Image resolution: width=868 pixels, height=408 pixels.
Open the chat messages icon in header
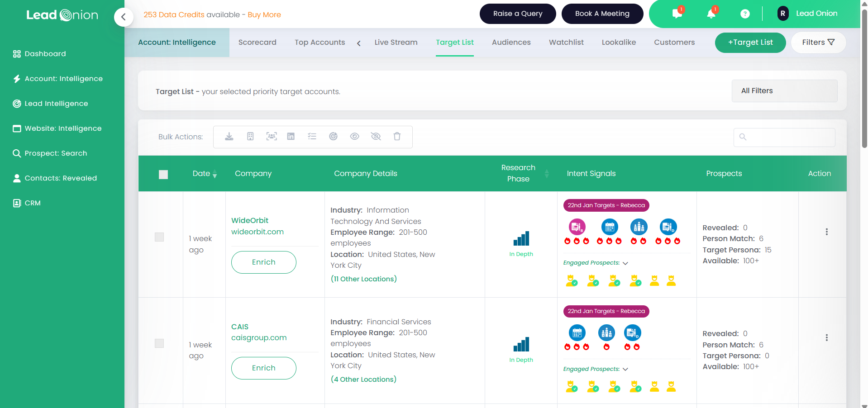coord(677,14)
